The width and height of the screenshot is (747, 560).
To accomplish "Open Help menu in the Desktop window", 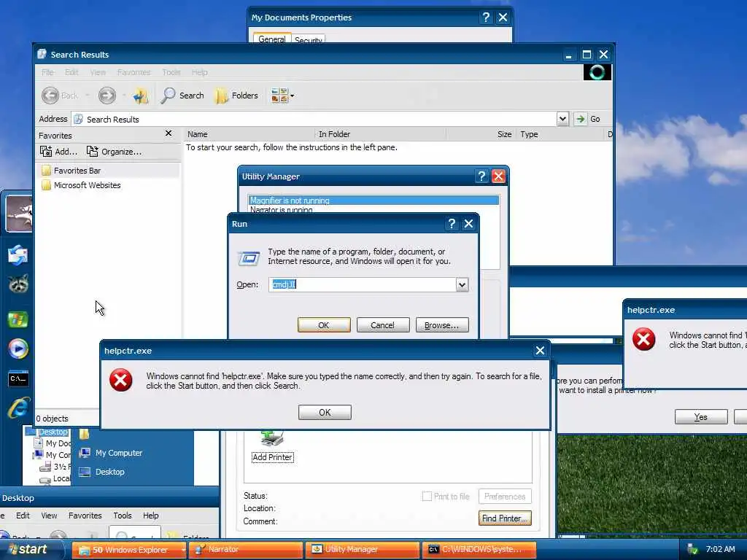I will coord(150,516).
